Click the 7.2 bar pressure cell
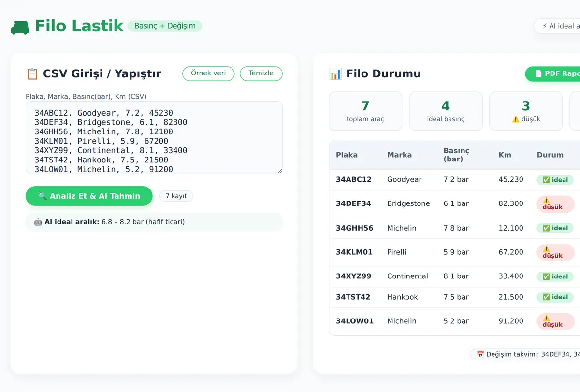Viewport: 580px width, 392px height. click(456, 179)
